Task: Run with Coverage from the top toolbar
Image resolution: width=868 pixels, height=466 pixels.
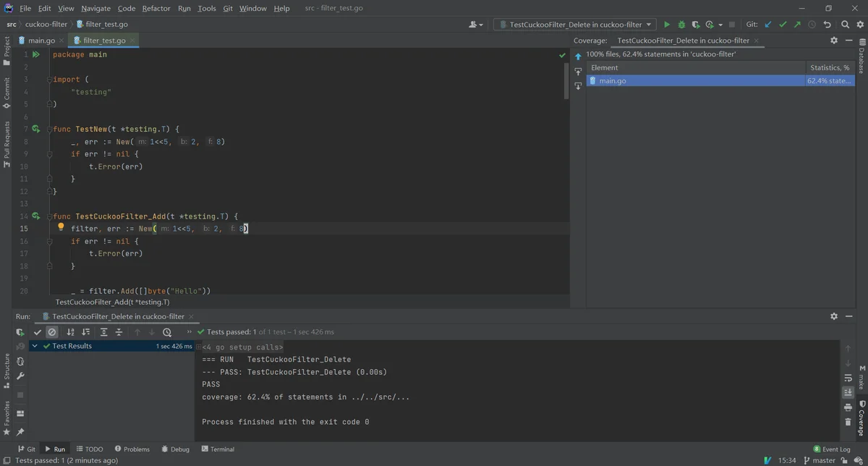Action: coord(696,25)
